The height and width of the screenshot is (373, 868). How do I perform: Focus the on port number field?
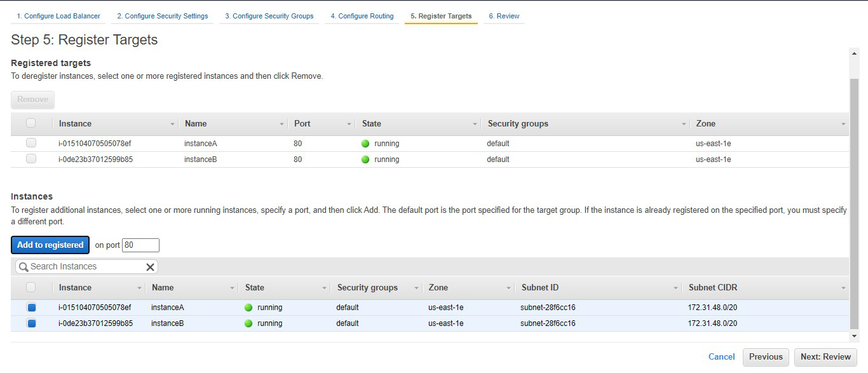[x=140, y=245]
